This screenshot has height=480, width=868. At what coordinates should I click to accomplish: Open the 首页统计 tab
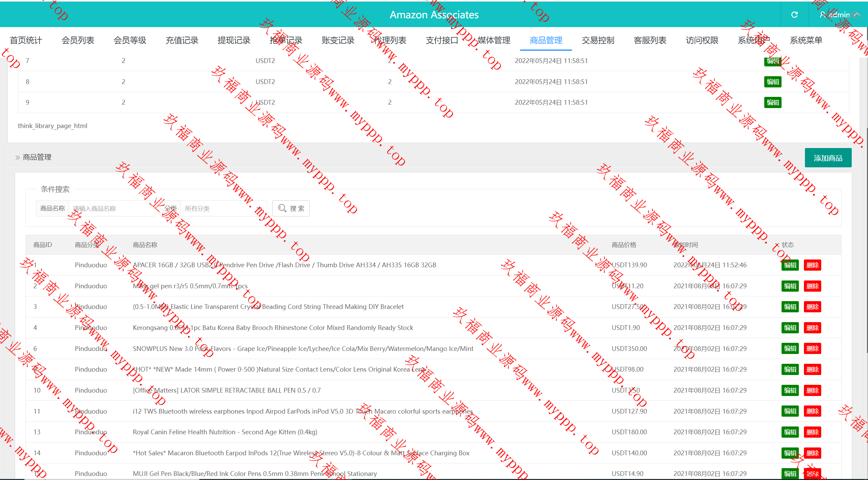26,40
